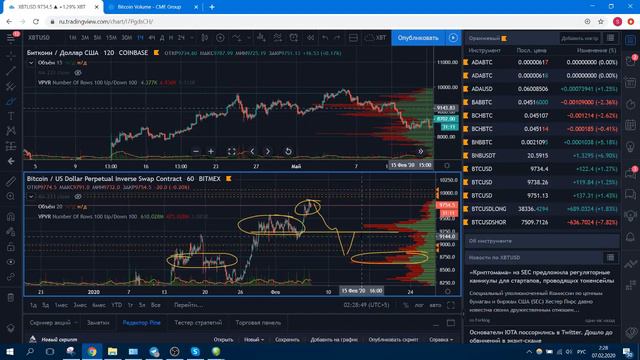Open the chart layout selector
Screen dimensions: 640x360
pos(353,38)
